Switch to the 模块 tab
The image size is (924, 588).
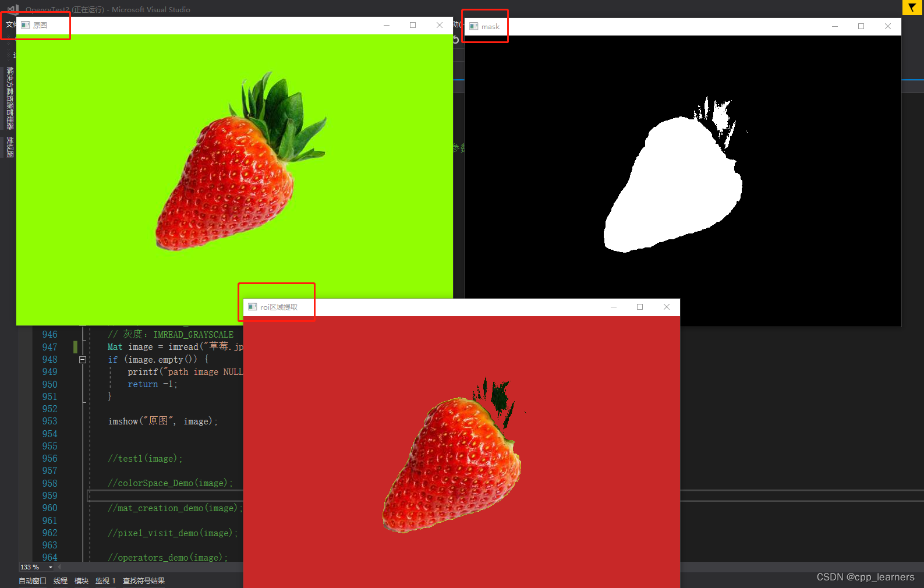pyautogui.click(x=82, y=581)
